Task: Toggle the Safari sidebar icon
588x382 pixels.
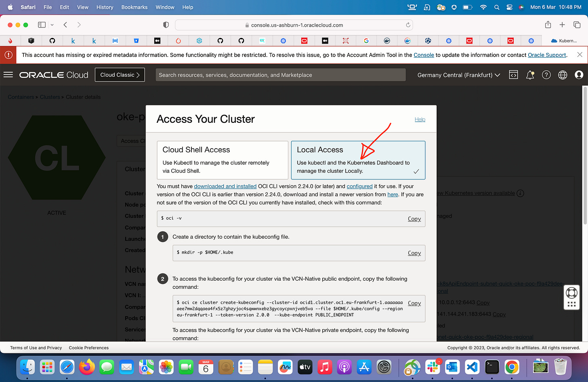Action: click(x=42, y=25)
